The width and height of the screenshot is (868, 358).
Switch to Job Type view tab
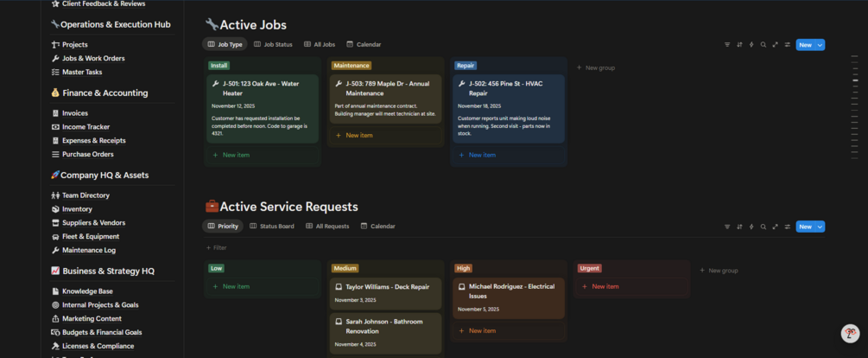click(x=225, y=44)
